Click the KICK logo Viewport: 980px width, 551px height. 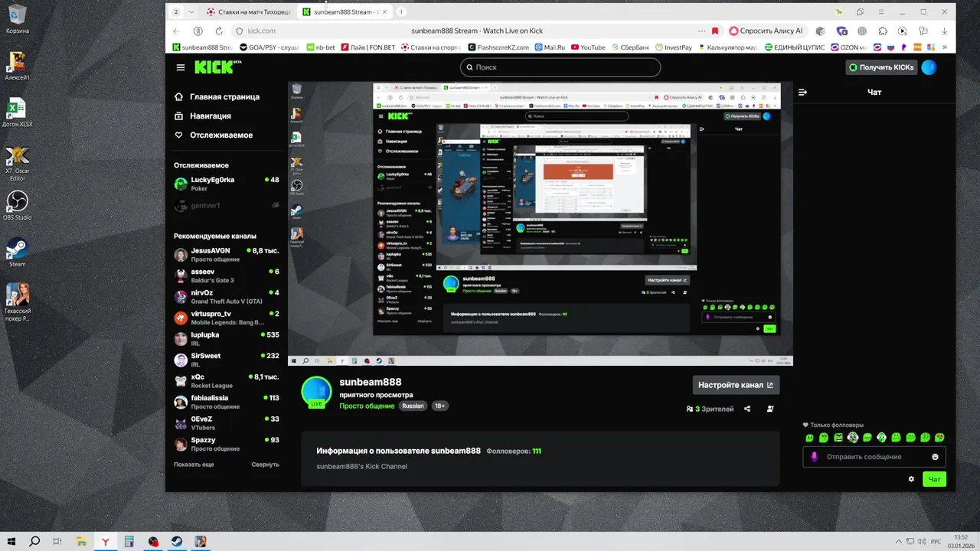[216, 67]
